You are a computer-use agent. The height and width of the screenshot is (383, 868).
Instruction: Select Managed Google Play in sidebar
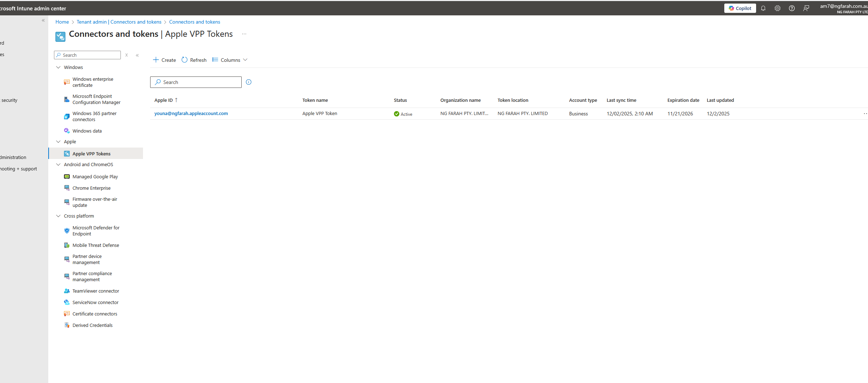pos(95,176)
